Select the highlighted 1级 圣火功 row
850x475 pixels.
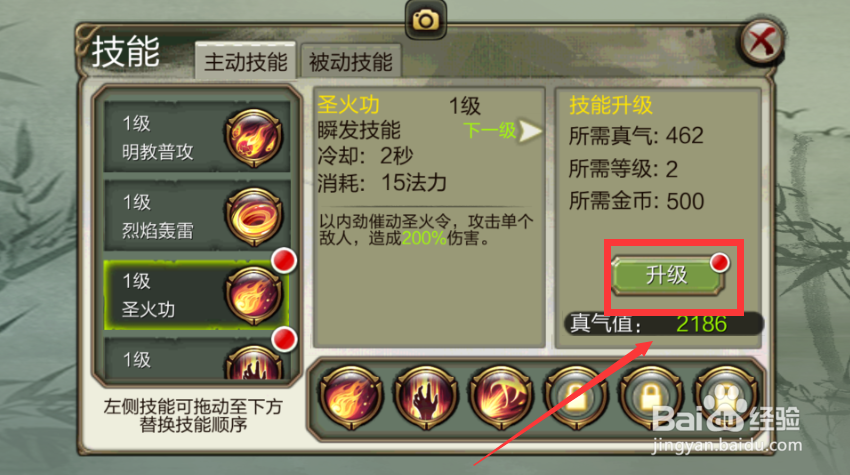[x=197, y=295]
